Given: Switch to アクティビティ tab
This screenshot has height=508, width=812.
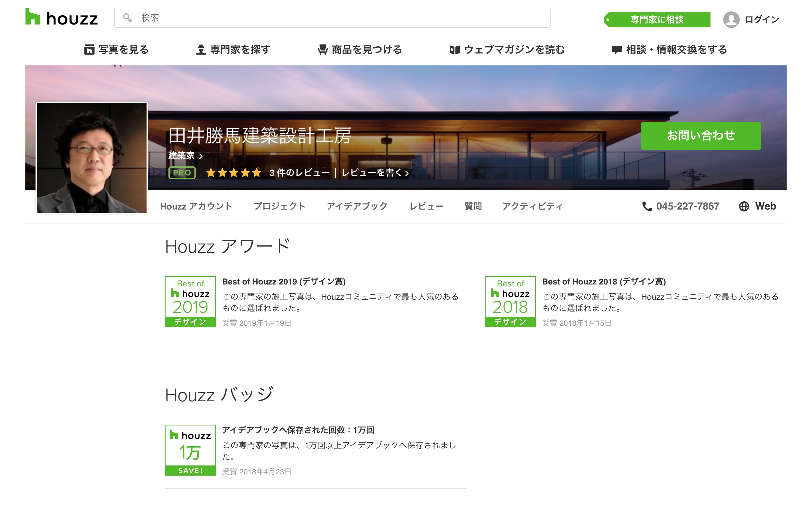Looking at the screenshot, I should [x=533, y=206].
